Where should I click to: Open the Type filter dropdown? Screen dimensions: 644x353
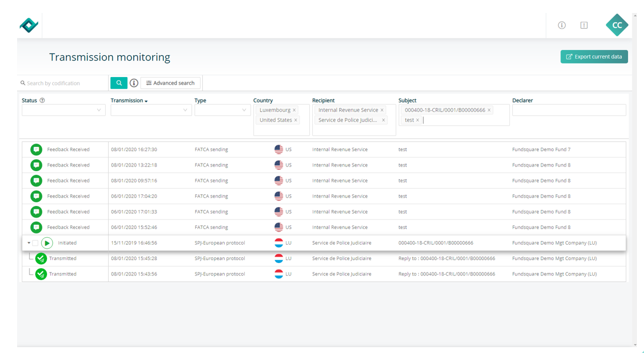(x=222, y=110)
